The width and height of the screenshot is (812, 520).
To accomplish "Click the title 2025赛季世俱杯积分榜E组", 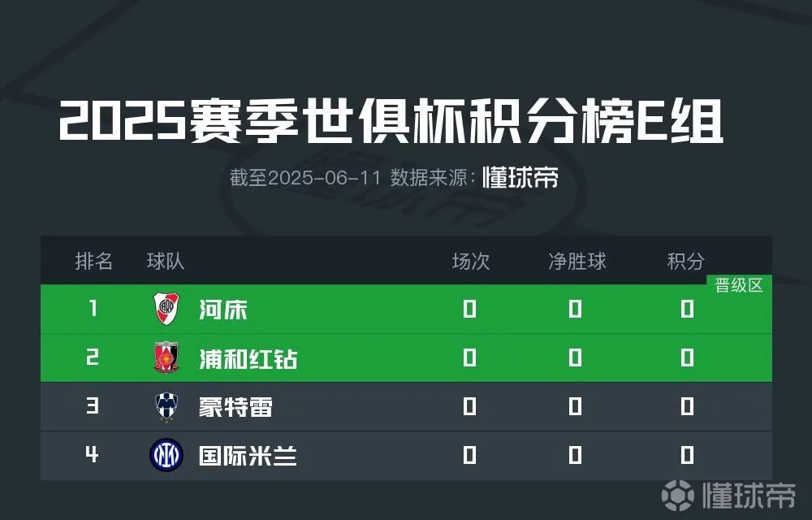I will point(390,123).
